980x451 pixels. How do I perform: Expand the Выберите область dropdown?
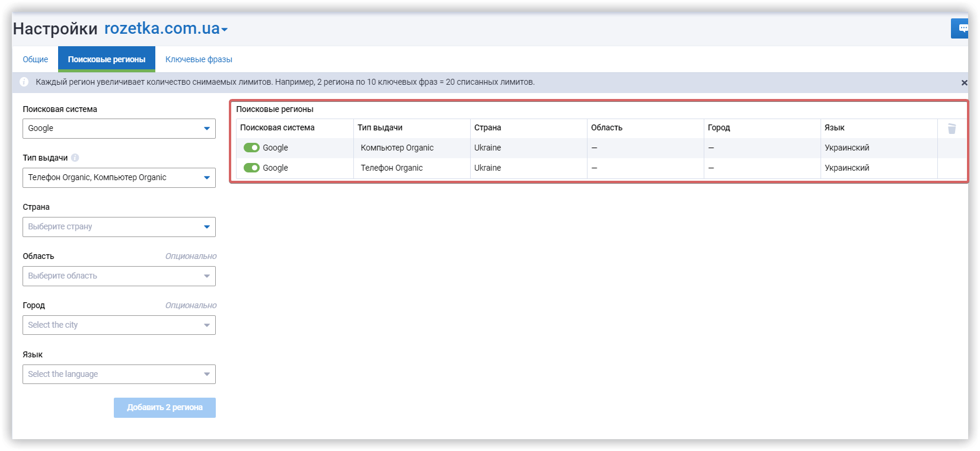point(119,276)
